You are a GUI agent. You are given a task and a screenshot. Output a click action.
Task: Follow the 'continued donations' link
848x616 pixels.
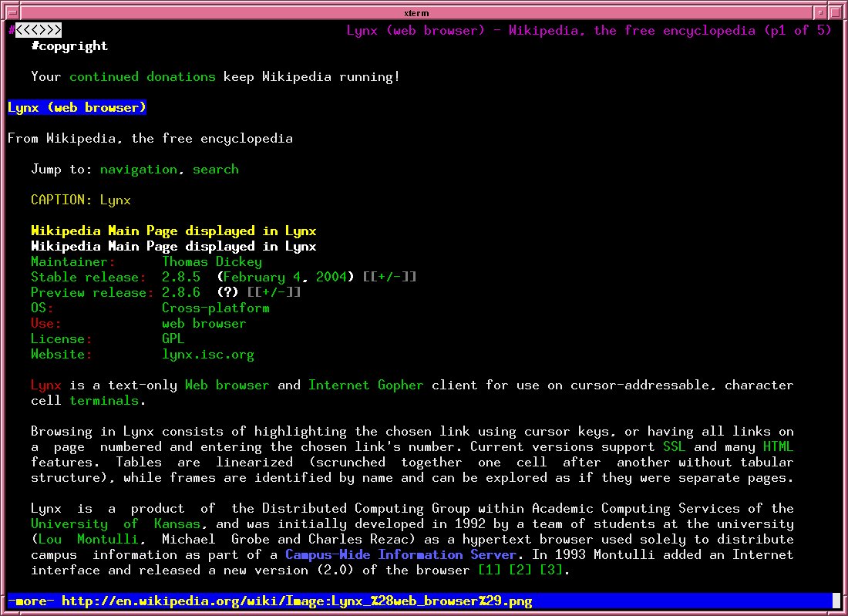click(143, 77)
